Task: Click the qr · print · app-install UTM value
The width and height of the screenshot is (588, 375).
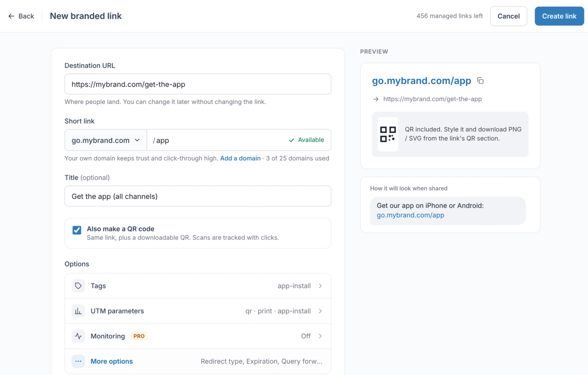Action: coord(278,311)
